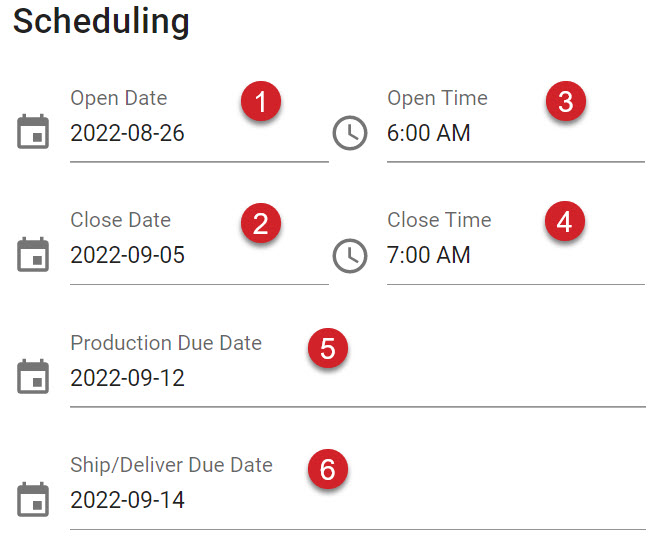Click the red number 3 marker

[566, 101]
